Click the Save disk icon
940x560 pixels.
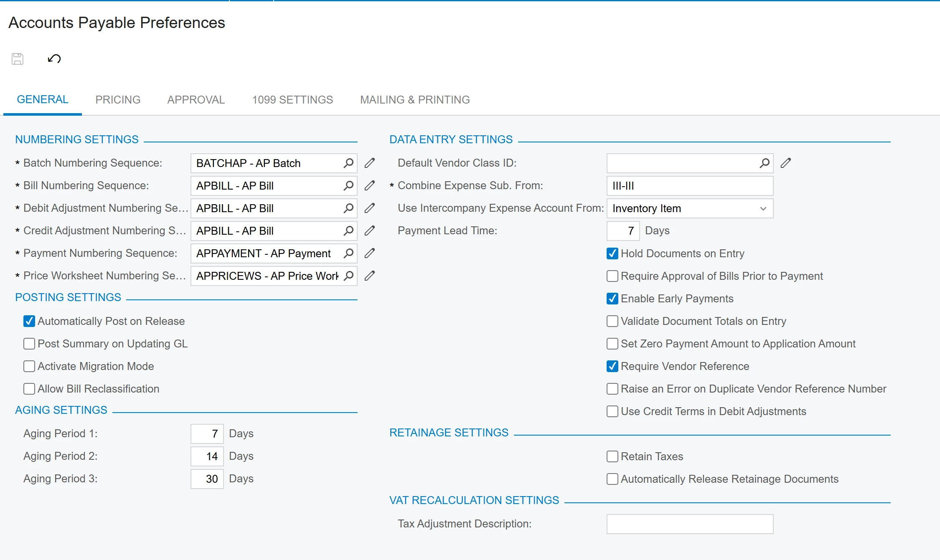click(x=18, y=59)
